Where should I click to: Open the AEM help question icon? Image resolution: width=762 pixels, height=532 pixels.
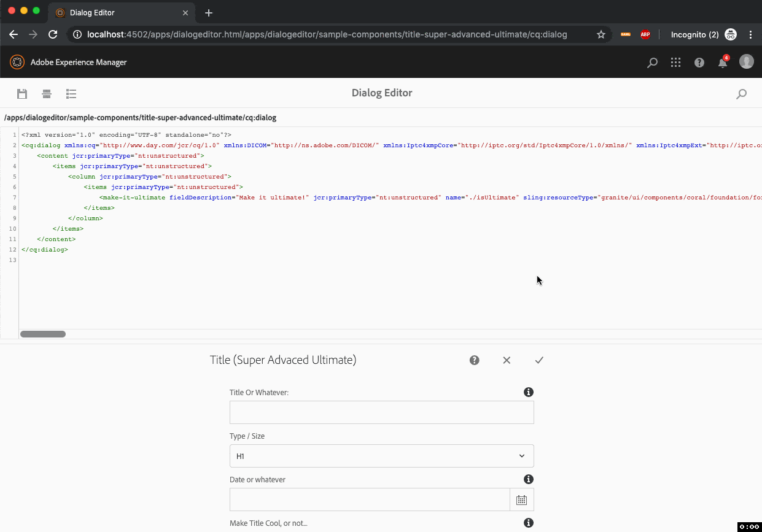(x=699, y=62)
